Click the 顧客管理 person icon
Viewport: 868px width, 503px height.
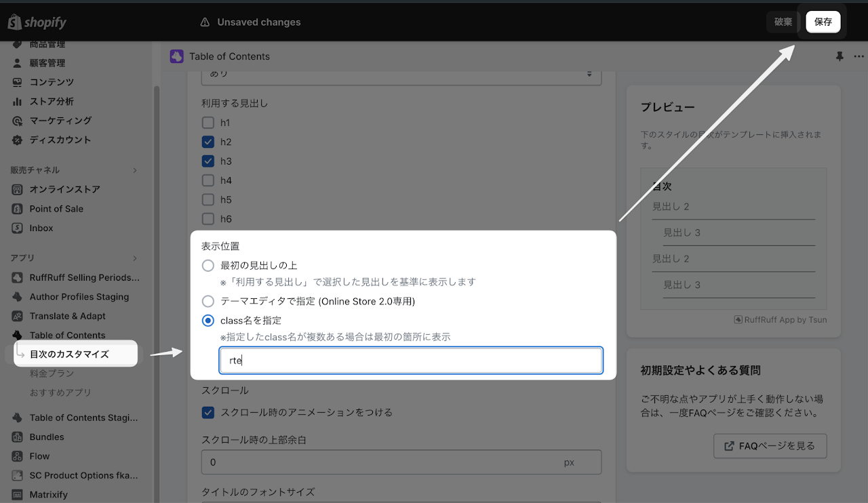click(x=18, y=63)
